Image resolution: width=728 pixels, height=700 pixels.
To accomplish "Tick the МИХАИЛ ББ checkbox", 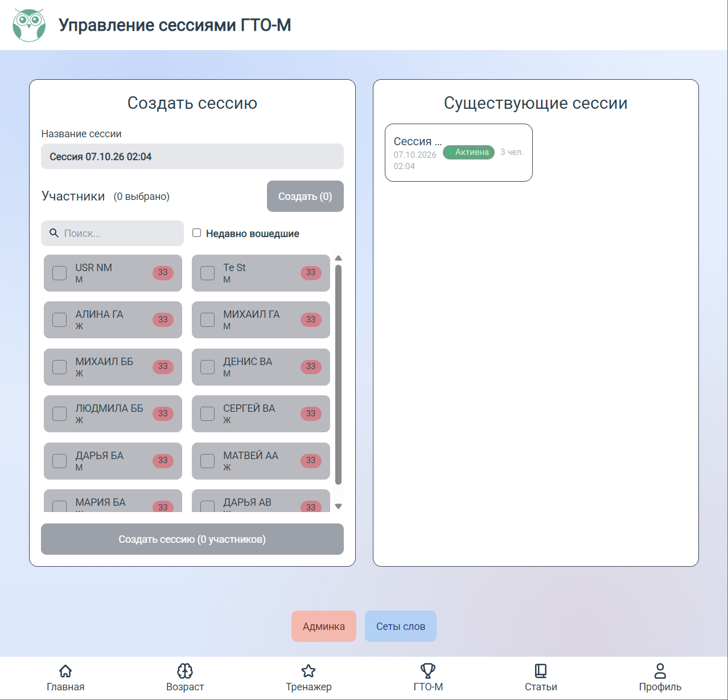I will click(60, 367).
